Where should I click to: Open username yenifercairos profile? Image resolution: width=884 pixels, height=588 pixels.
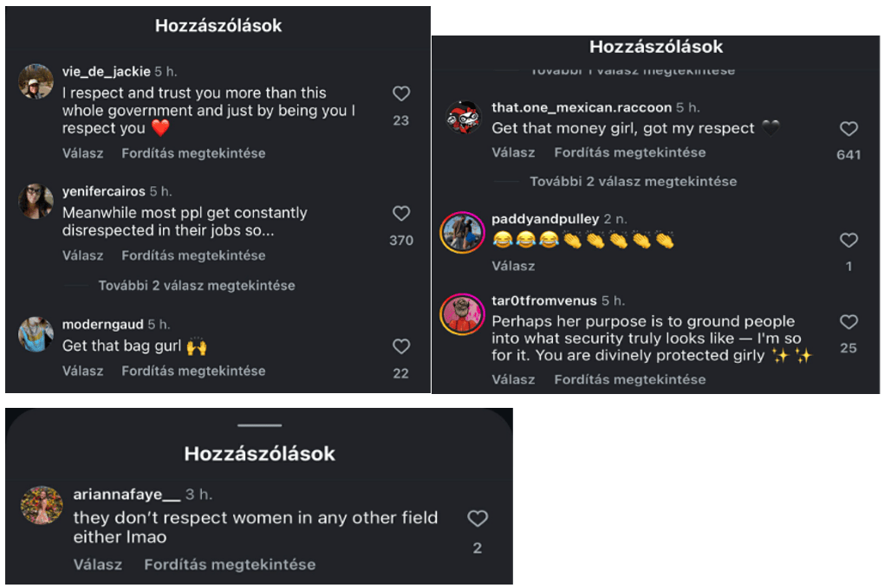[x=104, y=191]
